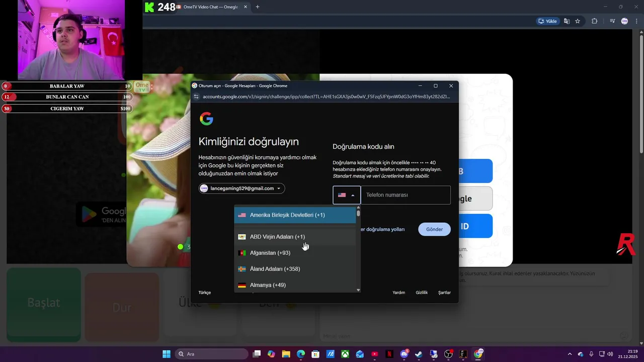Maximize the Google sign-in popup window
This screenshot has width=644, height=362.
(435, 85)
